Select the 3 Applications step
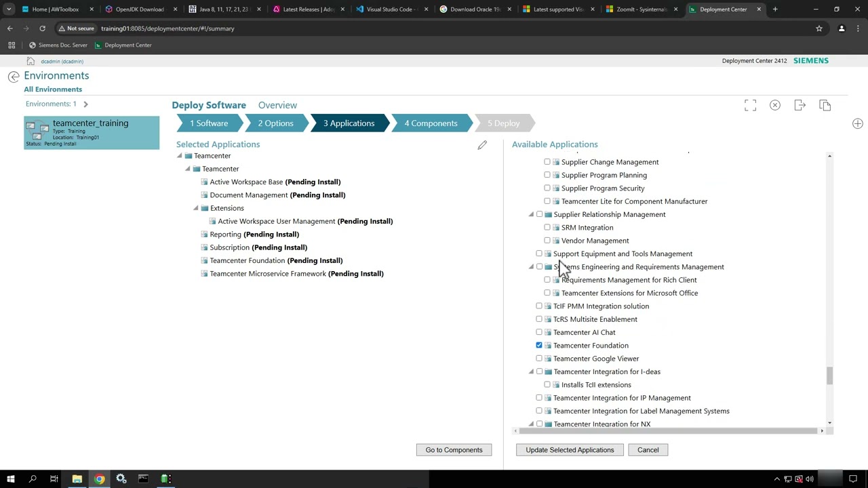Viewport: 868px width, 488px height. pyautogui.click(x=349, y=123)
